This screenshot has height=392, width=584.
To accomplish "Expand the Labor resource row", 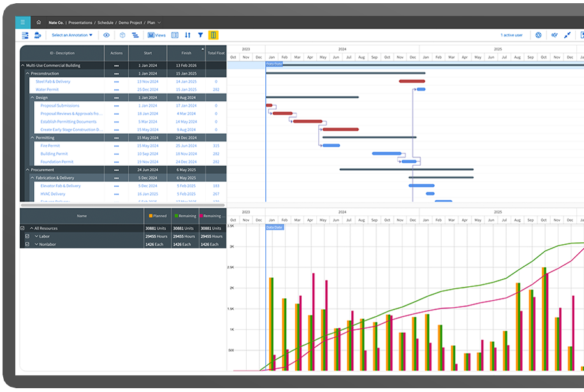I will (36, 236).
